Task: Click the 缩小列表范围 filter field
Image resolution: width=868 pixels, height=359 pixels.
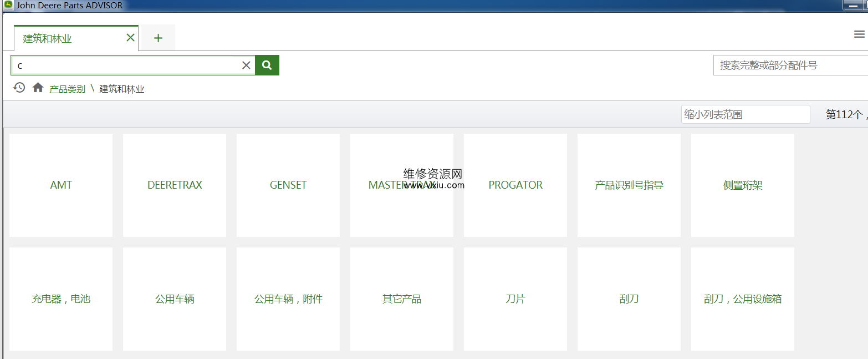Action: click(x=745, y=114)
